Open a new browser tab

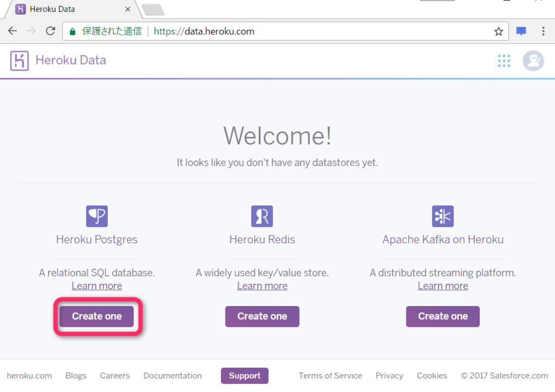point(153,10)
